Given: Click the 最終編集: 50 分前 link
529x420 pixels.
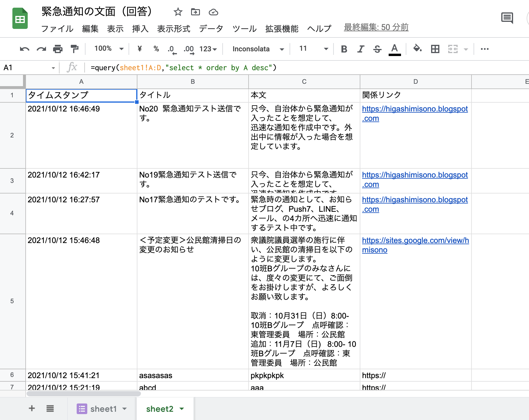Looking at the screenshot, I should tap(376, 27).
